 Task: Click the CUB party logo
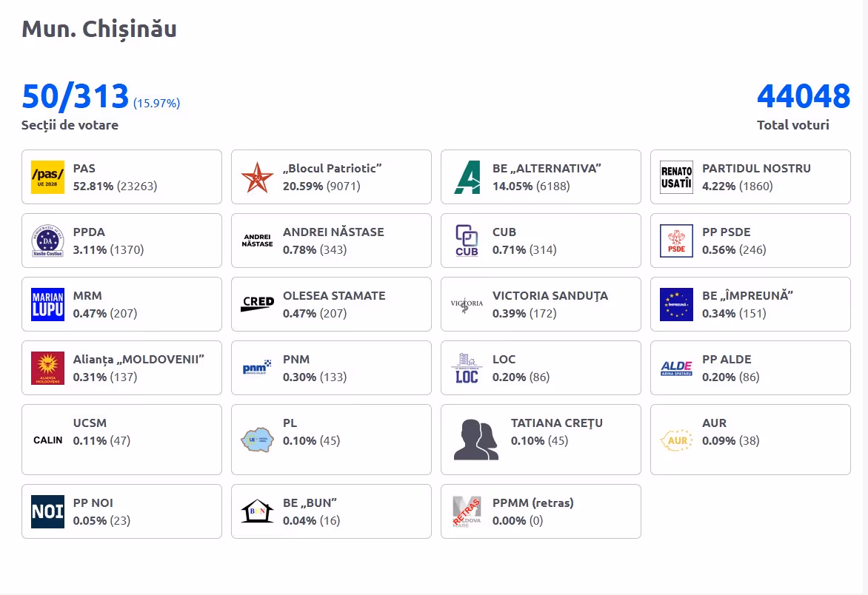pos(467,241)
